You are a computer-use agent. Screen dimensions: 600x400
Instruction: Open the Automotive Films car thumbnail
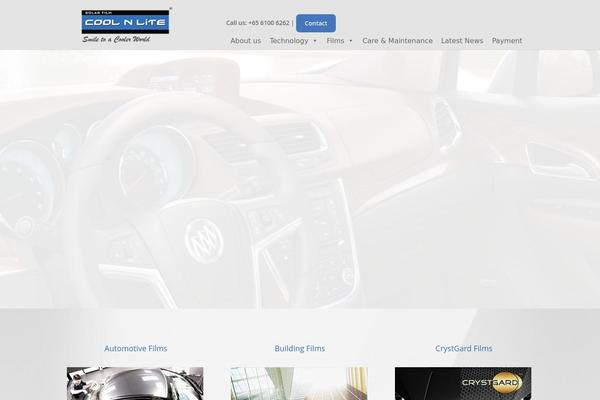click(135, 384)
